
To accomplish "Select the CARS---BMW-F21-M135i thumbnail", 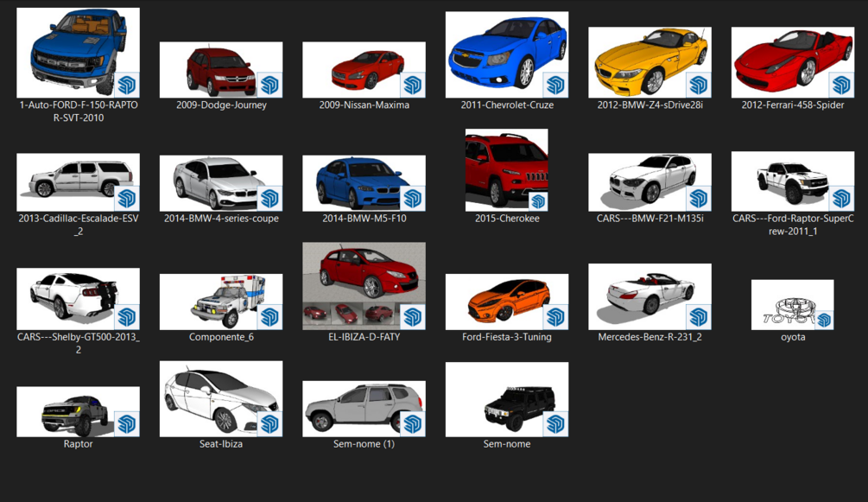I will 649,182.
